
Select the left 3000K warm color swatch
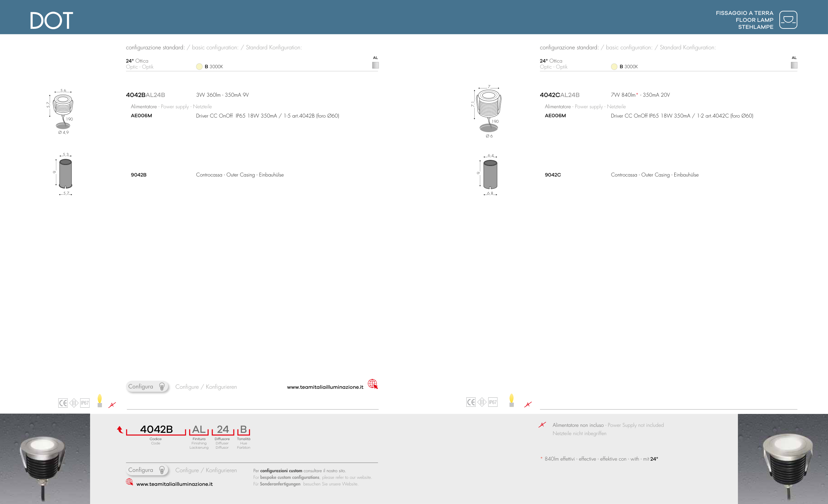point(199,67)
